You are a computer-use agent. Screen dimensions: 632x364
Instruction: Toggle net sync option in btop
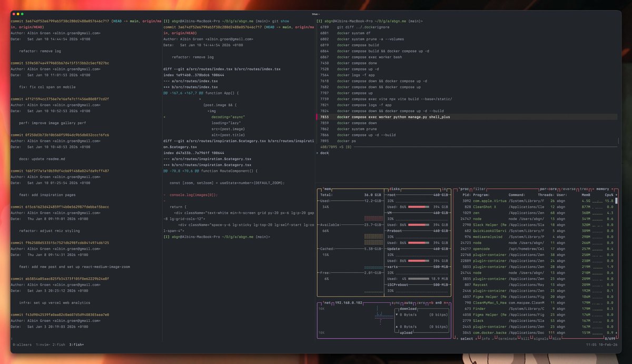pos(396,303)
